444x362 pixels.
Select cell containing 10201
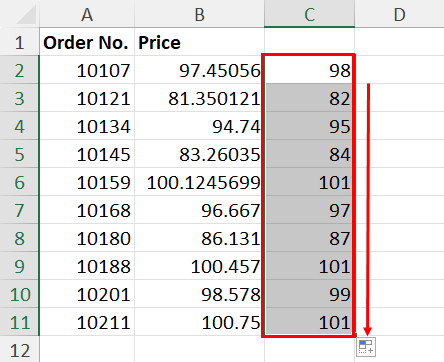(x=87, y=294)
